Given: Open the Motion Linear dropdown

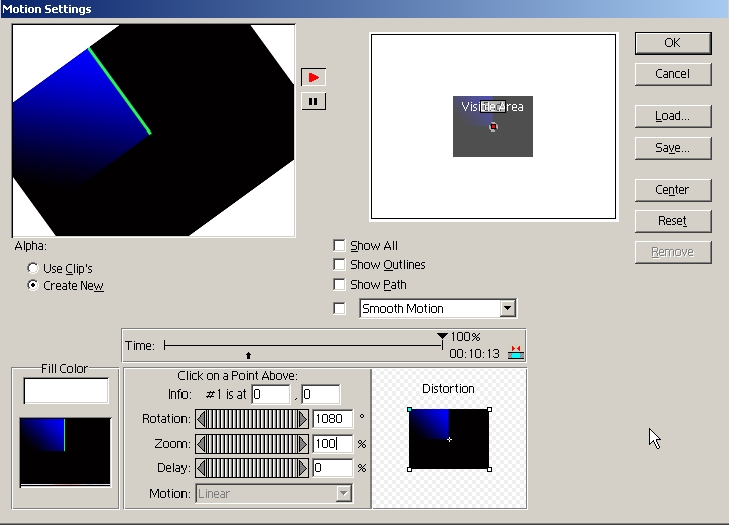Looking at the screenshot, I should [344, 493].
